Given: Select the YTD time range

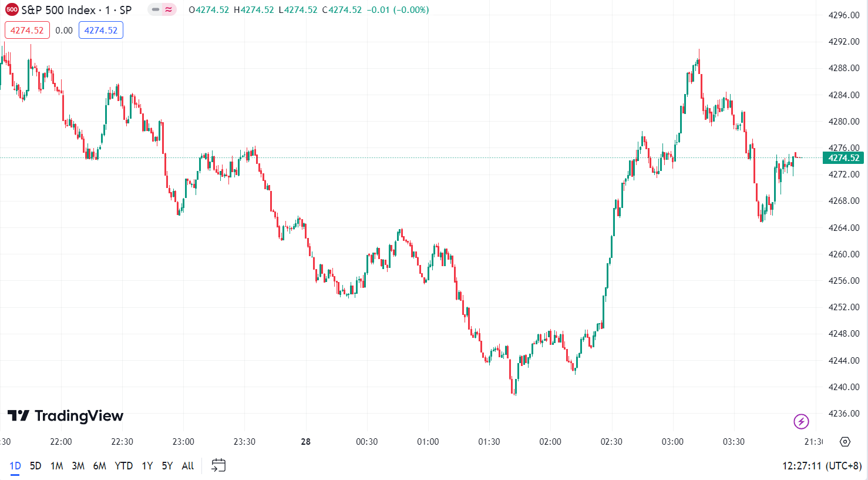Looking at the screenshot, I should 124,466.
